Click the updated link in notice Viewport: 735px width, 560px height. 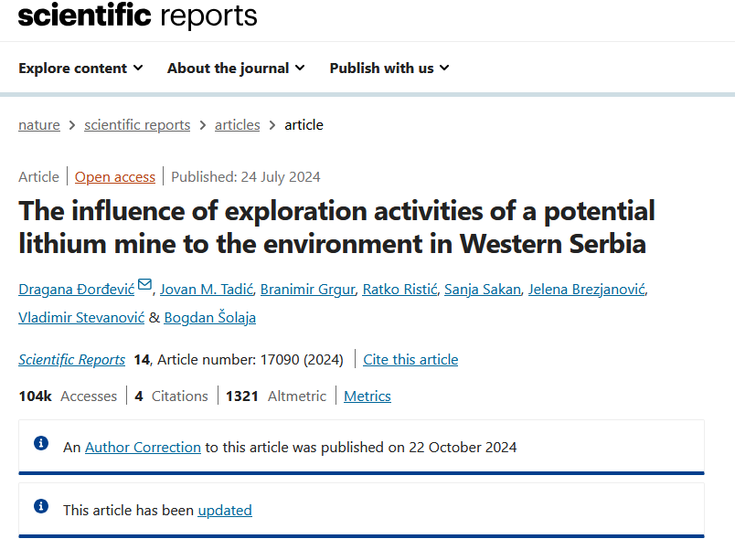pos(225,510)
